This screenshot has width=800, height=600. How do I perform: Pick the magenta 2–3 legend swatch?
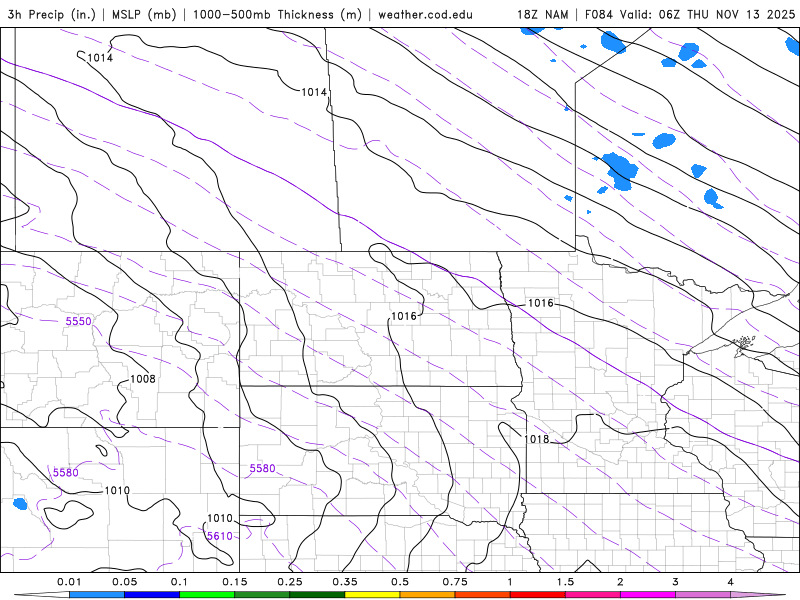648,595
